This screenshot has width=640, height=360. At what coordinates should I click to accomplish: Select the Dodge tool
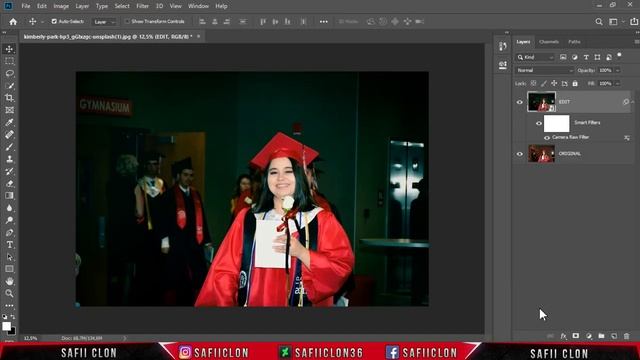[9, 220]
